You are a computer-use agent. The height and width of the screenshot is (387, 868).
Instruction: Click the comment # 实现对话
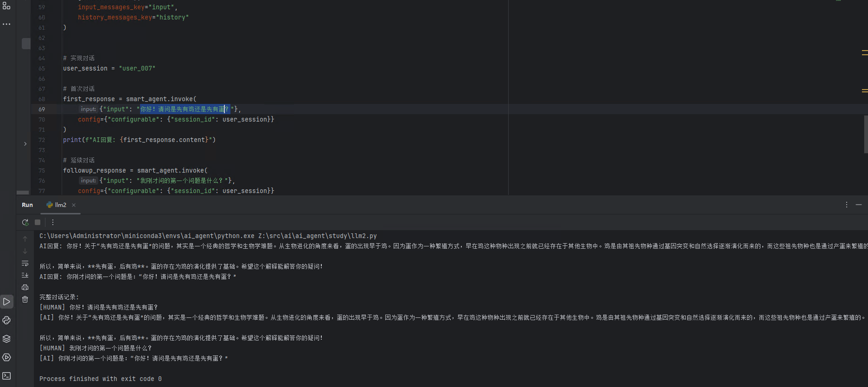tap(79, 58)
